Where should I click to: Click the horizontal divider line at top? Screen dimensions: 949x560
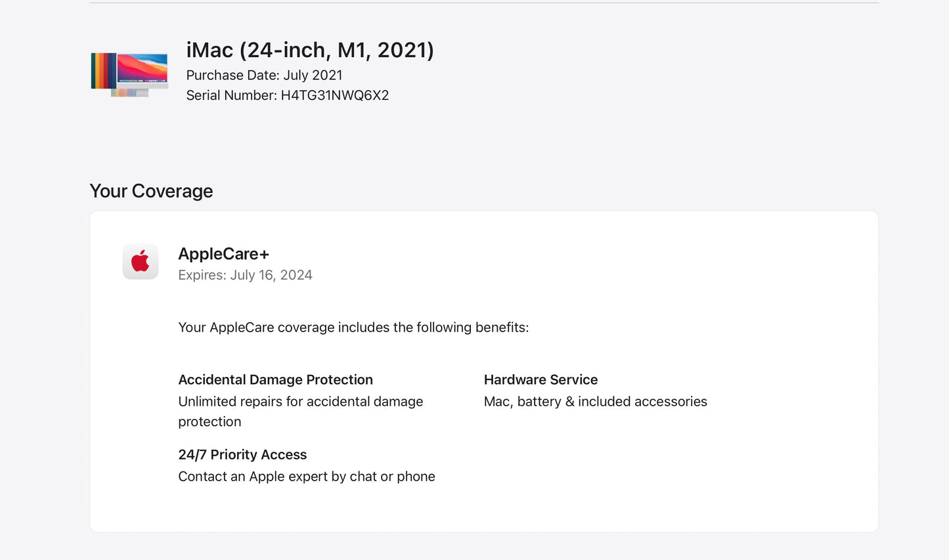[x=484, y=3]
